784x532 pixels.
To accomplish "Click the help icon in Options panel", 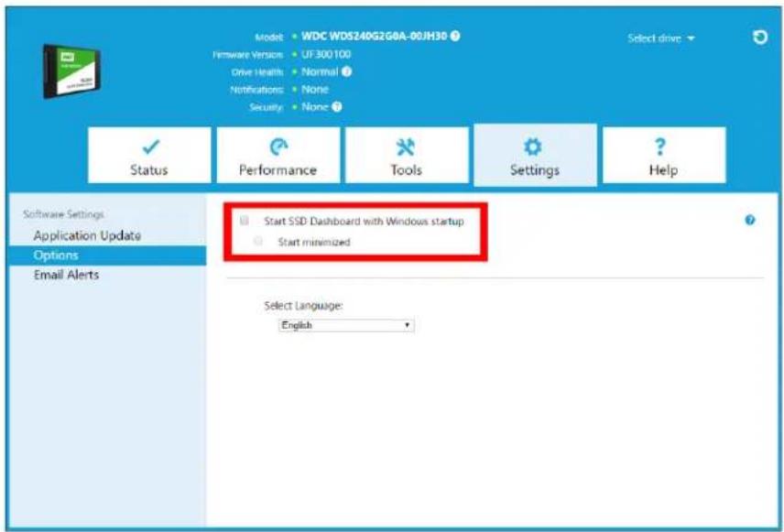I will click(x=749, y=220).
